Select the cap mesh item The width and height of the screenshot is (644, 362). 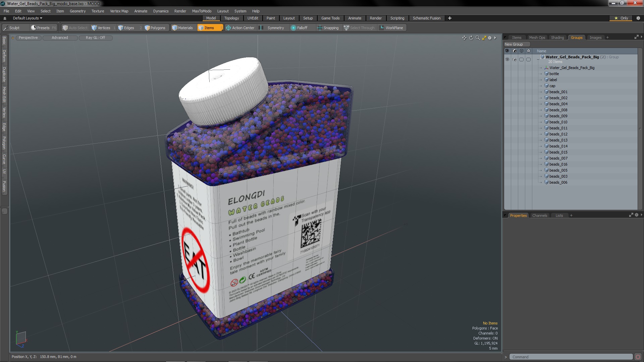point(552,86)
